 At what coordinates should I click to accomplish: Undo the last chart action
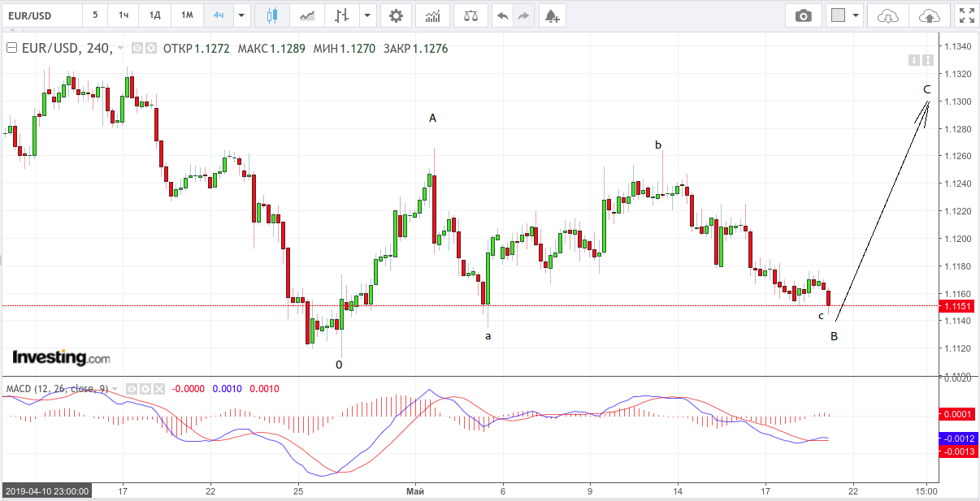[x=503, y=15]
